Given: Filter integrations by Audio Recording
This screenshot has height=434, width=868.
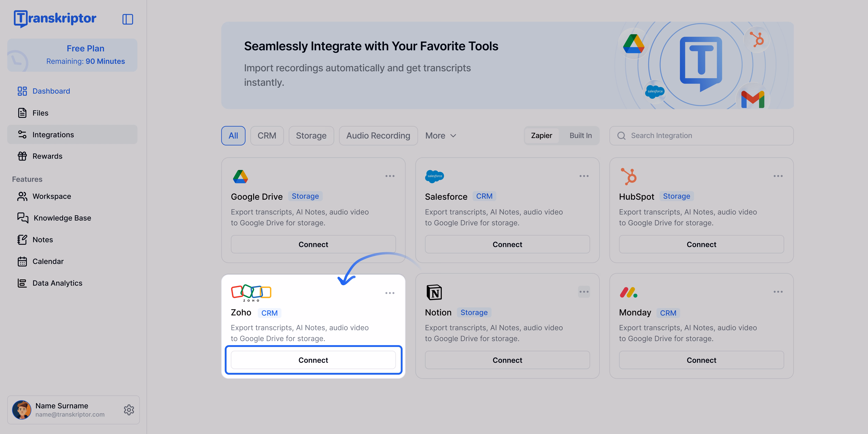Looking at the screenshot, I should (378, 136).
